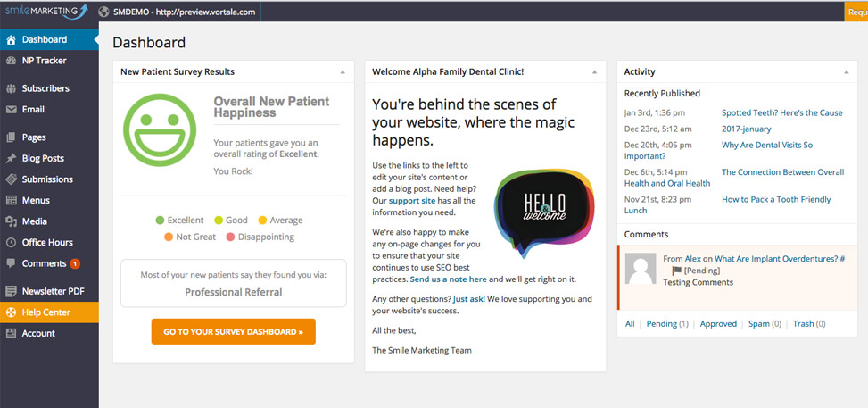The image size is (868, 408).
Task: Click the yellow Average legend dot
Action: [x=262, y=221]
